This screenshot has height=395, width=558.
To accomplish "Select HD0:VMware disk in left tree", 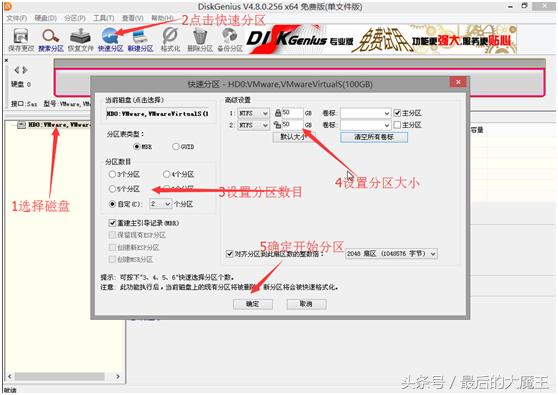I will pyautogui.click(x=59, y=125).
